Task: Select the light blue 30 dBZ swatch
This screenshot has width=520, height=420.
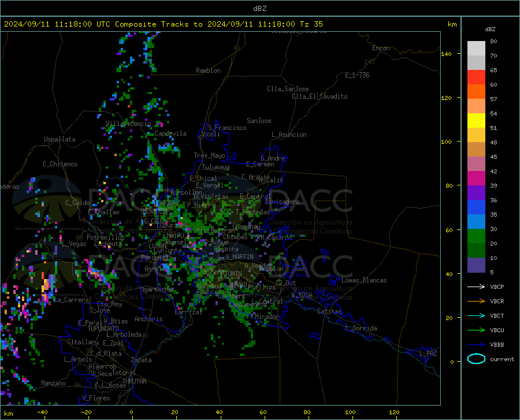Action: (x=476, y=222)
